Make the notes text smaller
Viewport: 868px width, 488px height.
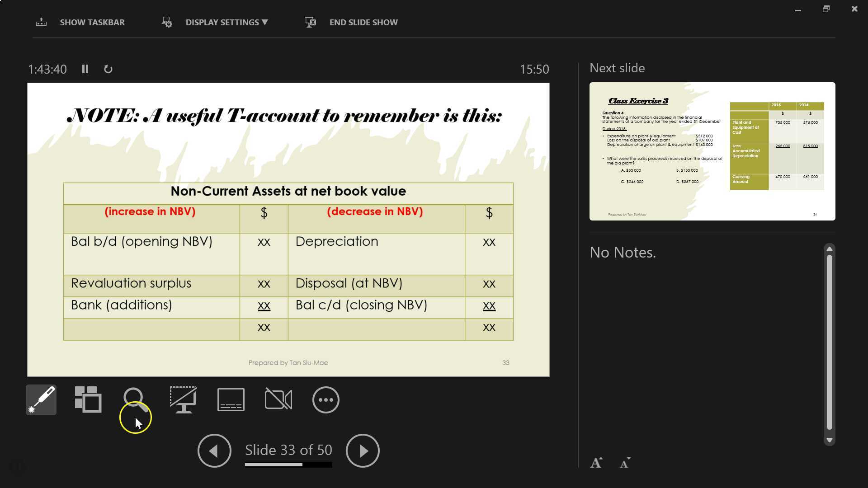[x=625, y=463]
